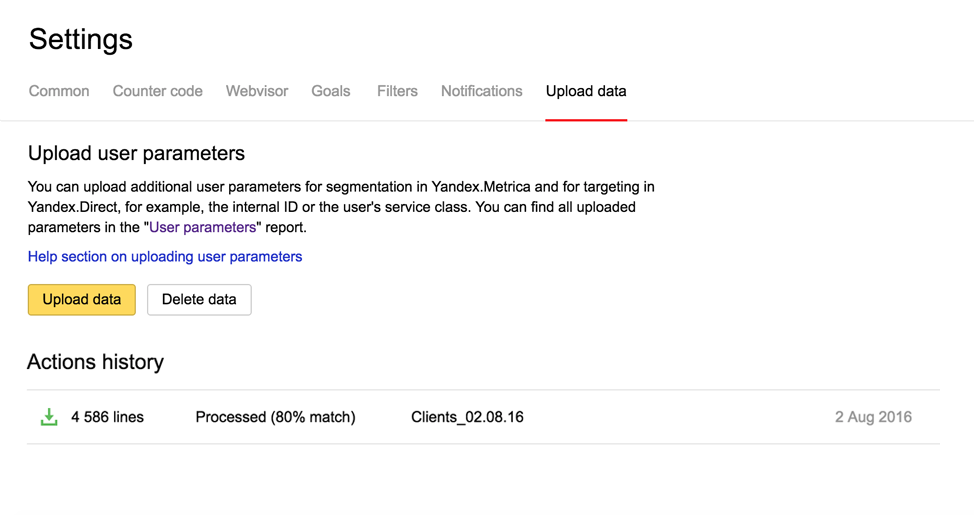Click the Settings page title
The image size is (974, 515).
81,39
